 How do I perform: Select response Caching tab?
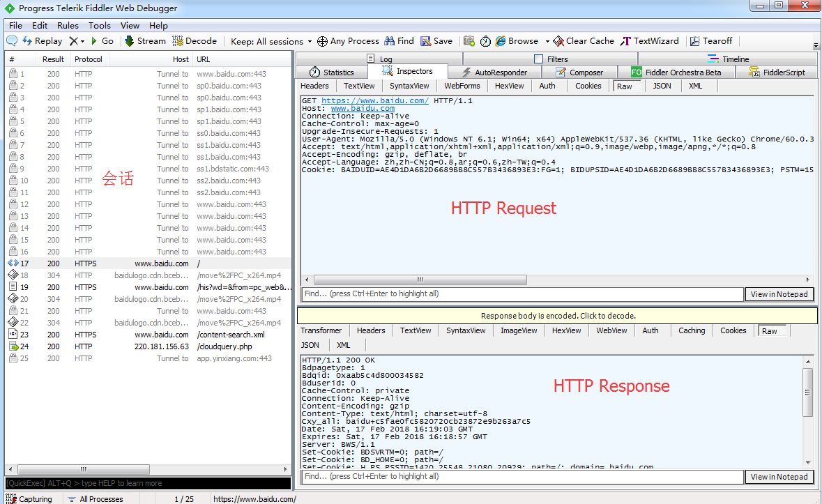pyautogui.click(x=692, y=330)
